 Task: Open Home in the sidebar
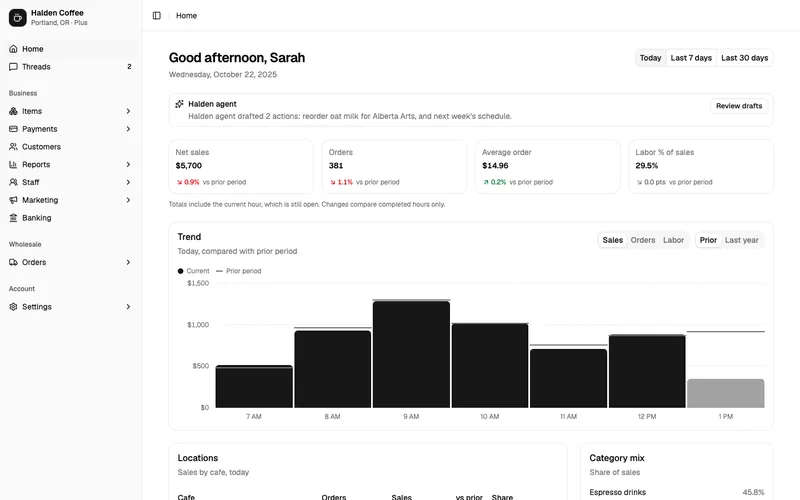(x=71, y=49)
